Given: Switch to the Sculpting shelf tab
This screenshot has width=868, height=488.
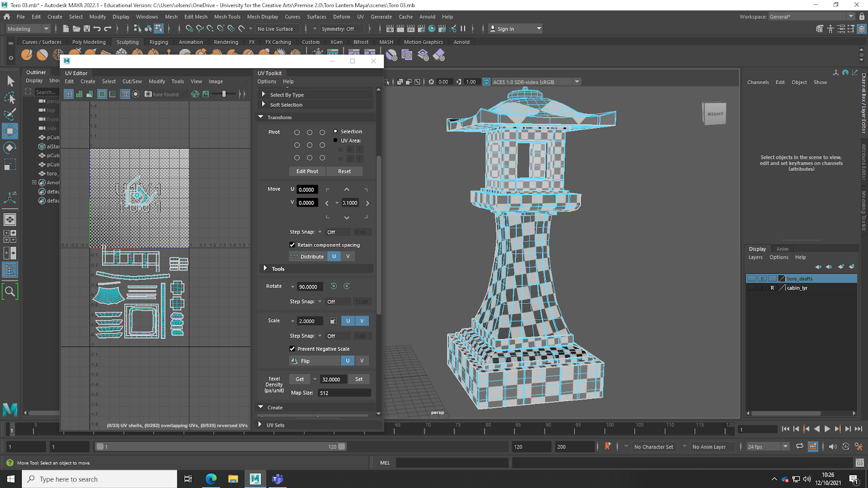Looking at the screenshot, I should [127, 42].
